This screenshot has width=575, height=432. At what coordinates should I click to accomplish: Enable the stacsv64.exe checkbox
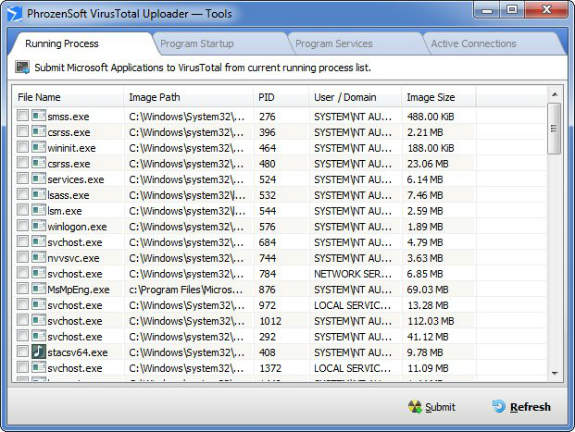[22, 352]
